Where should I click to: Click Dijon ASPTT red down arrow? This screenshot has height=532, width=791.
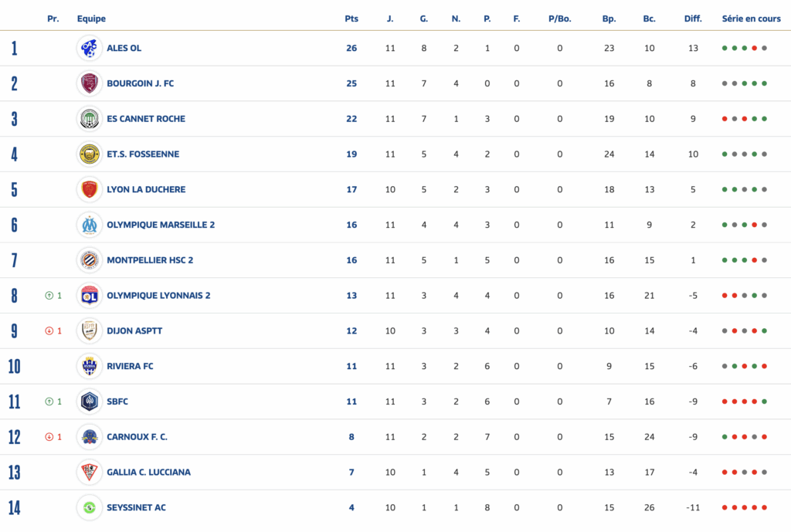pyautogui.click(x=49, y=331)
